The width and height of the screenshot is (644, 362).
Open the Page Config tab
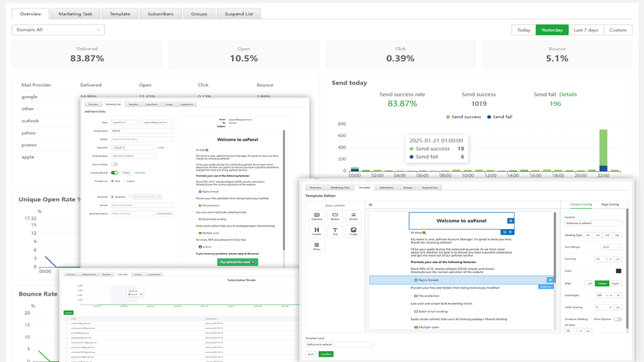pos(611,204)
